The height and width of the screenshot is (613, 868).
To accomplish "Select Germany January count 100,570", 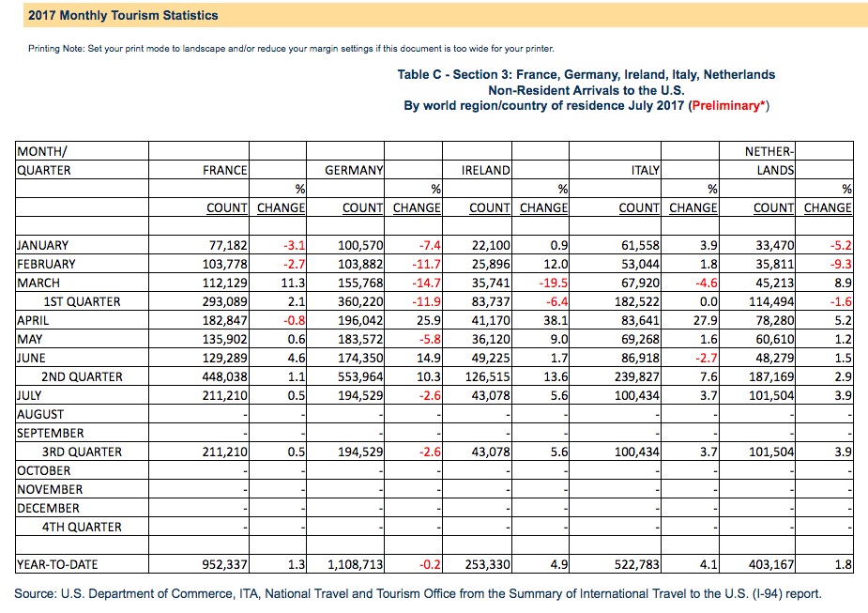I will 360,245.
